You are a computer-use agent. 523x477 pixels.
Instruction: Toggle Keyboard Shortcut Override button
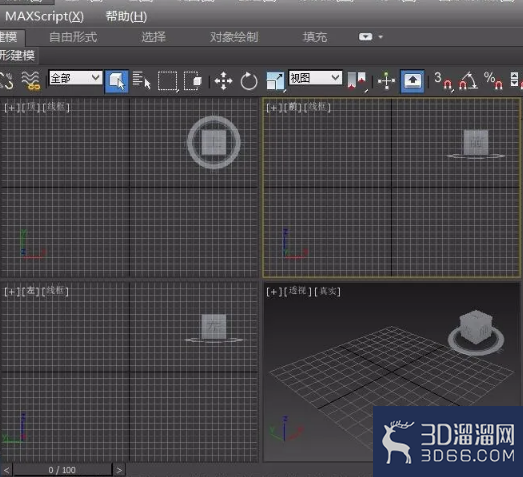pos(413,81)
